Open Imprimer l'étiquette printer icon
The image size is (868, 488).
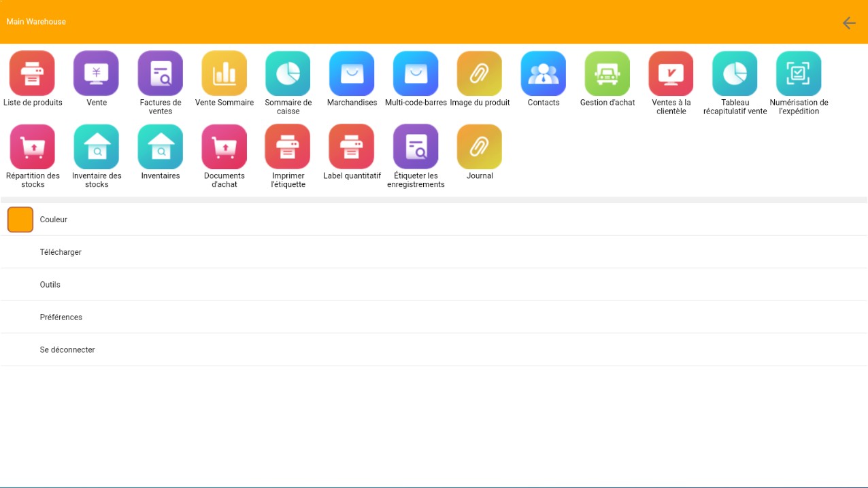click(288, 147)
